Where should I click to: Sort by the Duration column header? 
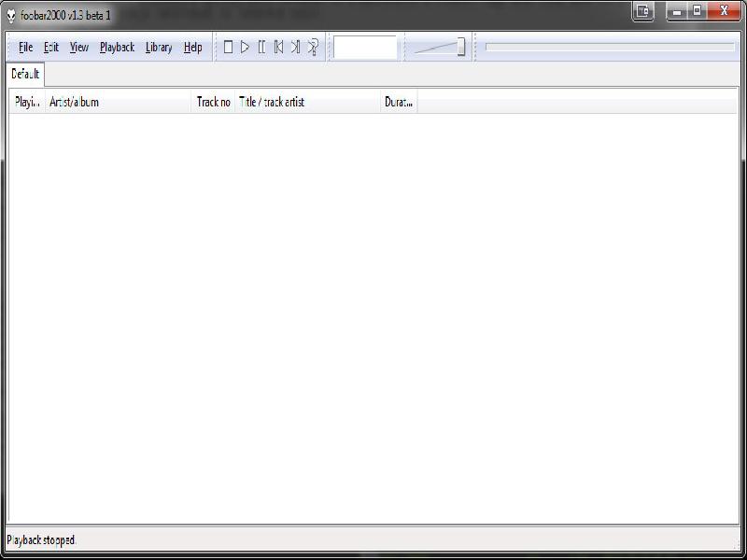click(400, 102)
